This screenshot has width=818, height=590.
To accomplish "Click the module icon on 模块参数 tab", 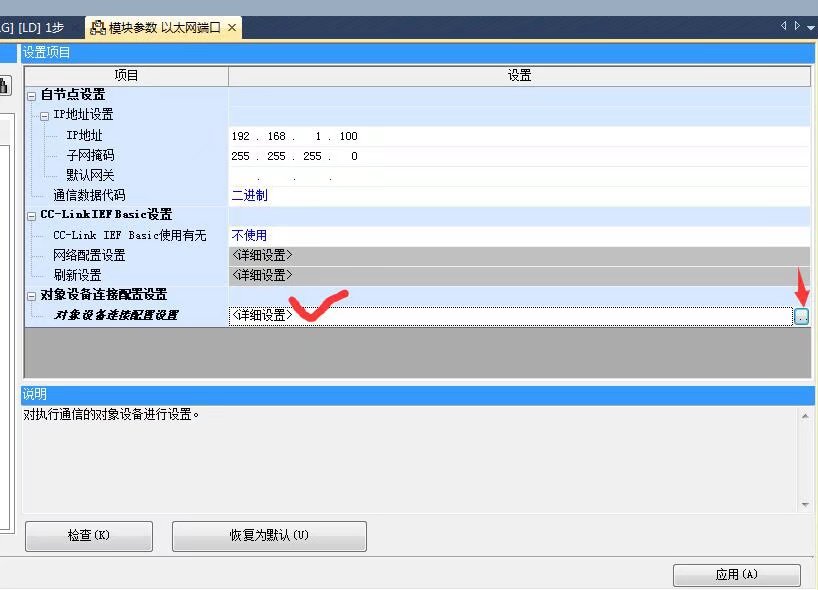I will [98, 28].
